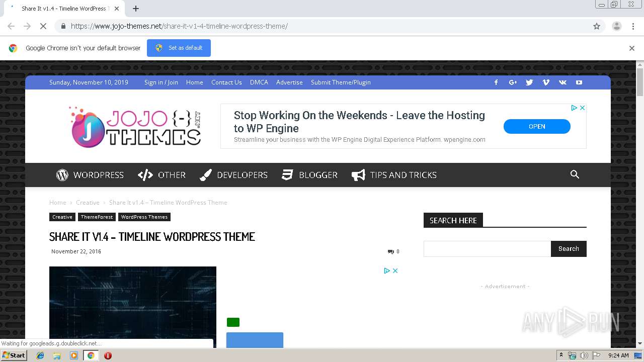The width and height of the screenshot is (644, 362).
Task: Open the DMCA link
Action: point(259,82)
